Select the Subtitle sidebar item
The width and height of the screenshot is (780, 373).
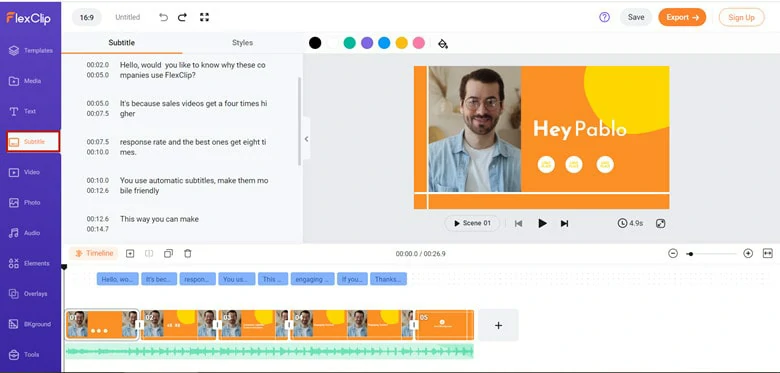[33, 142]
